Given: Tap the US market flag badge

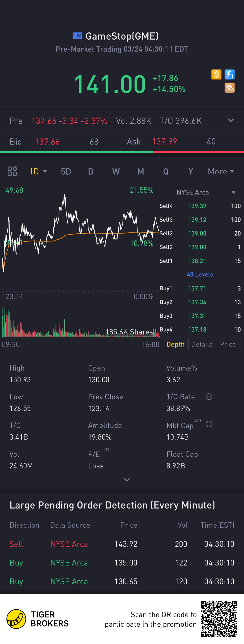Looking at the screenshot, I should pos(78,35).
